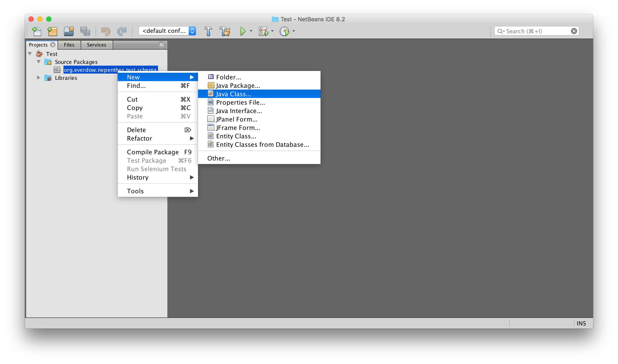This screenshot has width=618, height=364.
Task: Open the New submenu
Action: click(x=158, y=77)
